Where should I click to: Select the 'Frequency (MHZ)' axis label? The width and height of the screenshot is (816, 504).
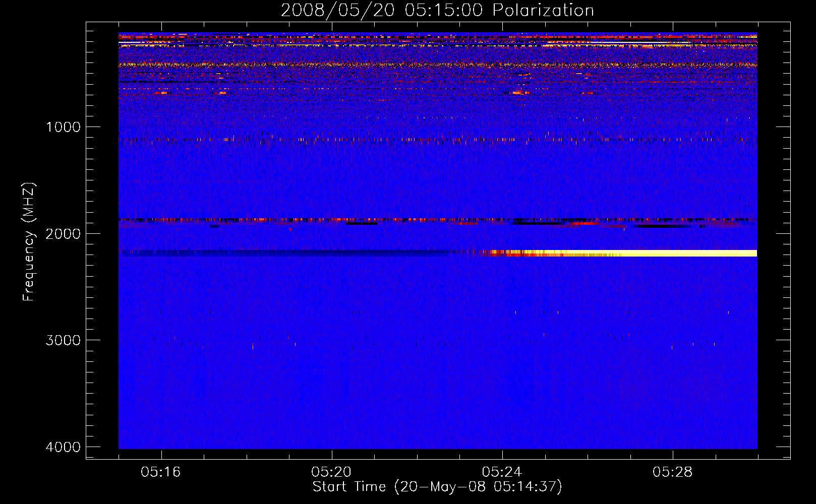[29, 242]
